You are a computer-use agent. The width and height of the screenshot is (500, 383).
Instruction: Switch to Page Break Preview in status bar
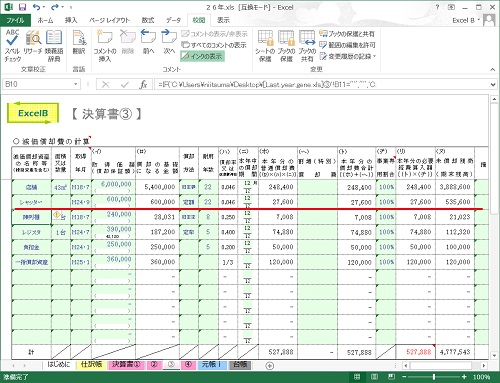tap(391, 377)
